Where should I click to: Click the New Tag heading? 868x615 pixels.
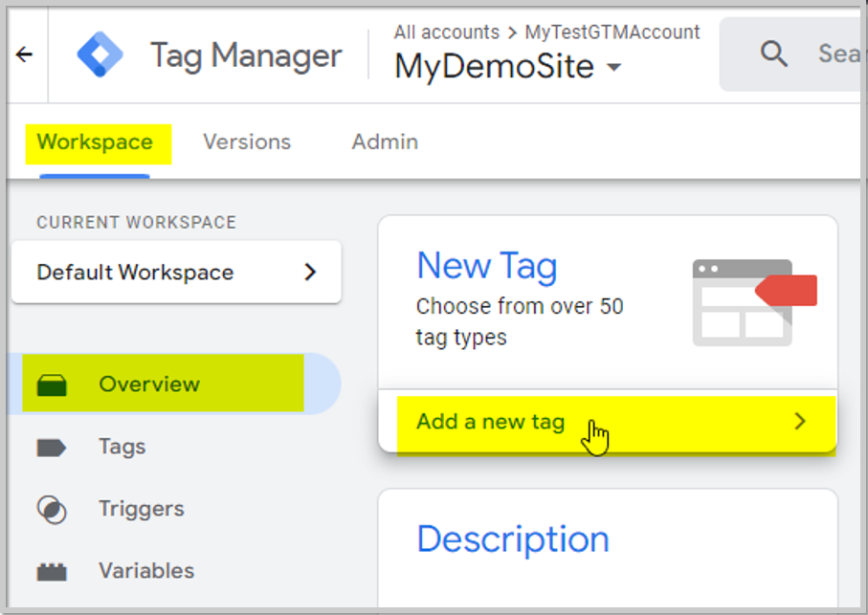pyautogui.click(x=487, y=267)
